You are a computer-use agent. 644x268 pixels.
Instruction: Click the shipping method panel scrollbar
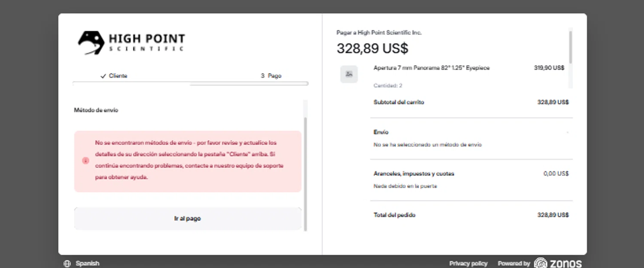tap(305, 174)
